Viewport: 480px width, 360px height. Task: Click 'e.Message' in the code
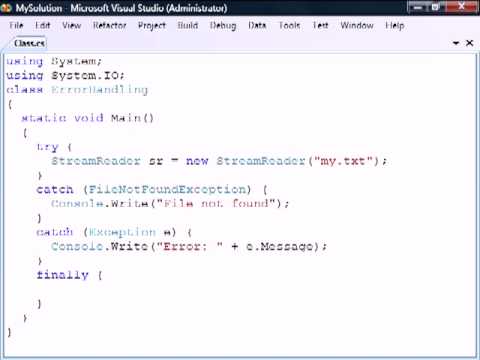pos(280,247)
